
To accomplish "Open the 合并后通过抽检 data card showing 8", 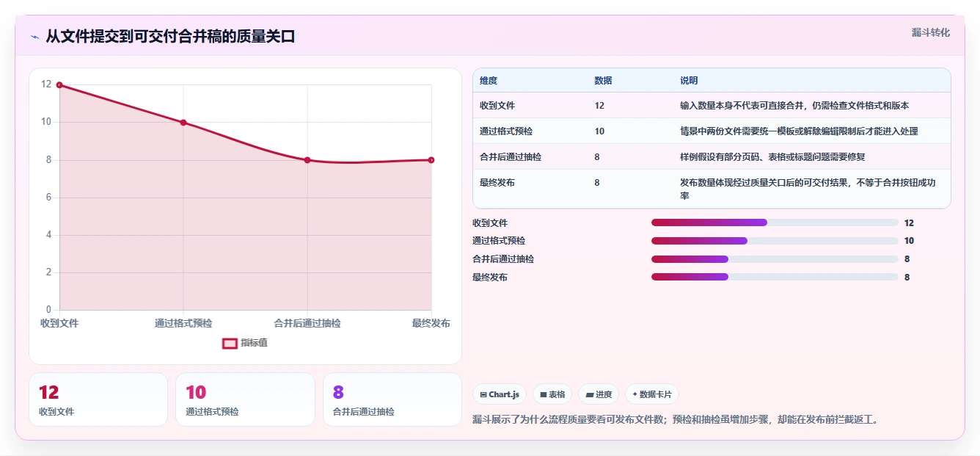I will tap(392, 399).
